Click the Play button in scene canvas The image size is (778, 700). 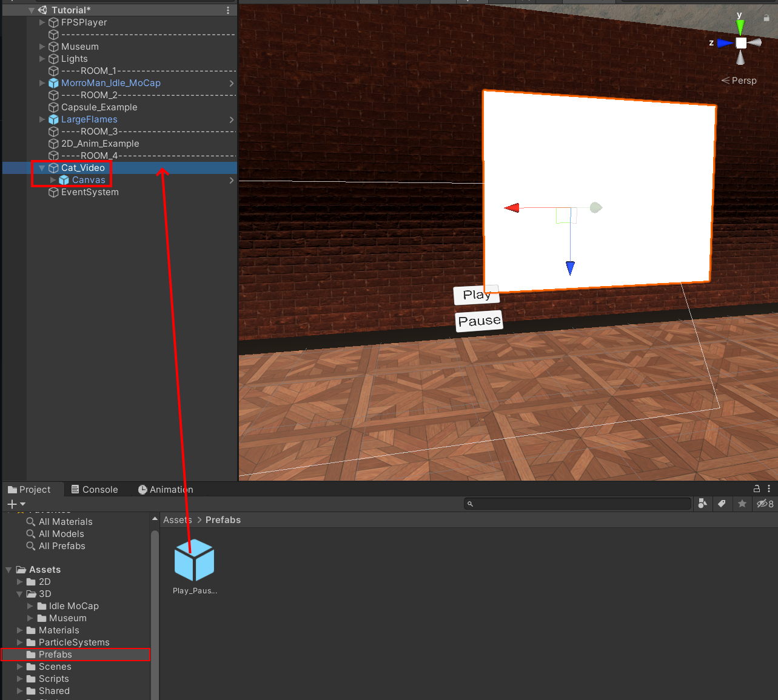pos(477,295)
